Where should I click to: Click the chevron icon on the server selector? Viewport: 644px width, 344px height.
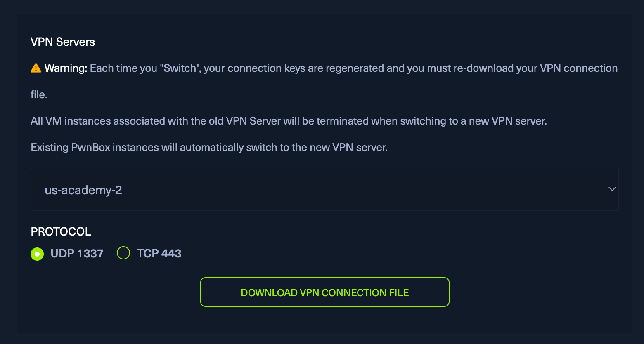pos(612,189)
